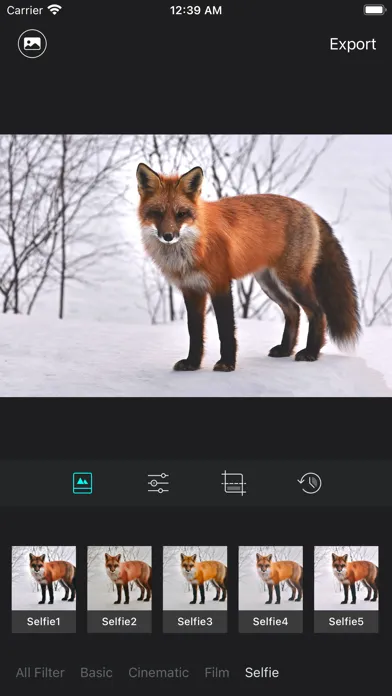The height and width of the screenshot is (696, 392).
Task: Switch to the Basic filter category
Action: tap(96, 672)
